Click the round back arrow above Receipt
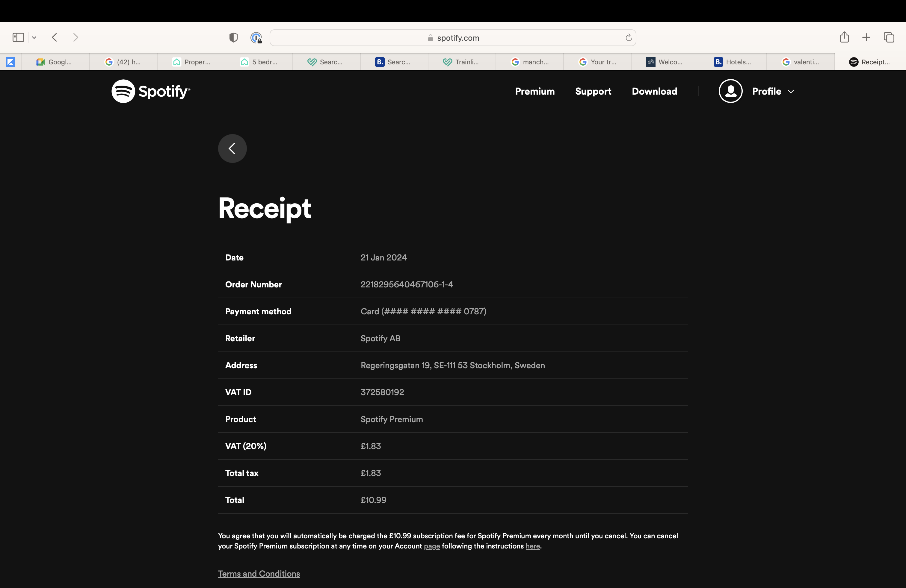The image size is (906, 588). pyautogui.click(x=232, y=148)
